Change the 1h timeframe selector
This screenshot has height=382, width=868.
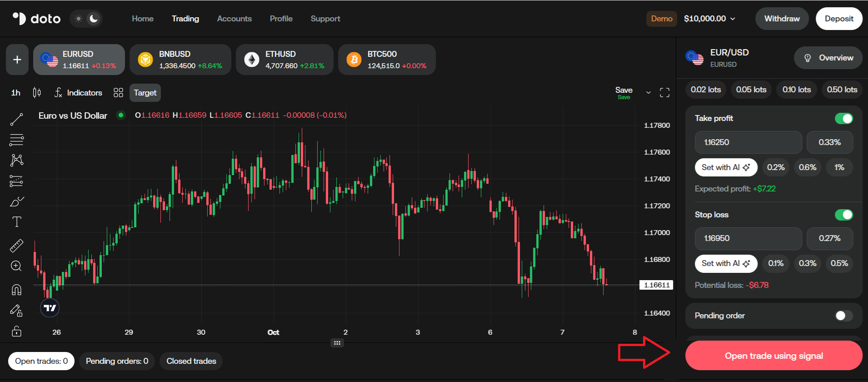[16, 93]
